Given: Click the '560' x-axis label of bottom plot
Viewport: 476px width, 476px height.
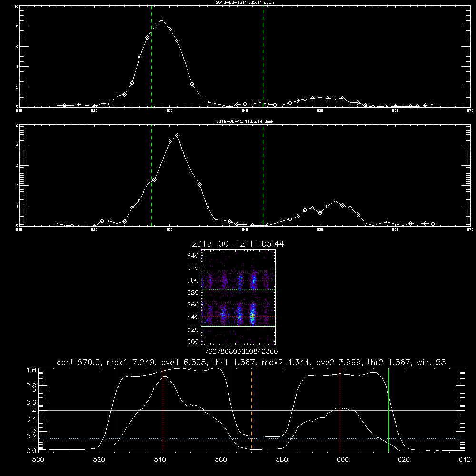Looking at the screenshot, I should [x=221, y=460].
